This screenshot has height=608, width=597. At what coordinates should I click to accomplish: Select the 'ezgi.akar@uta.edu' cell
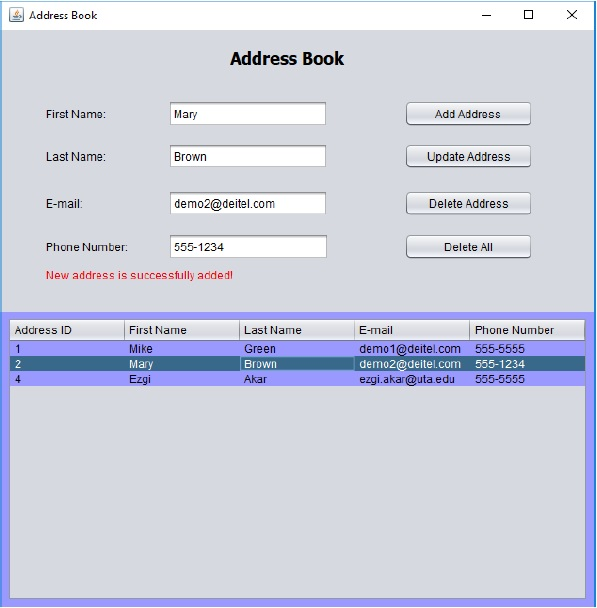pos(412,379)
